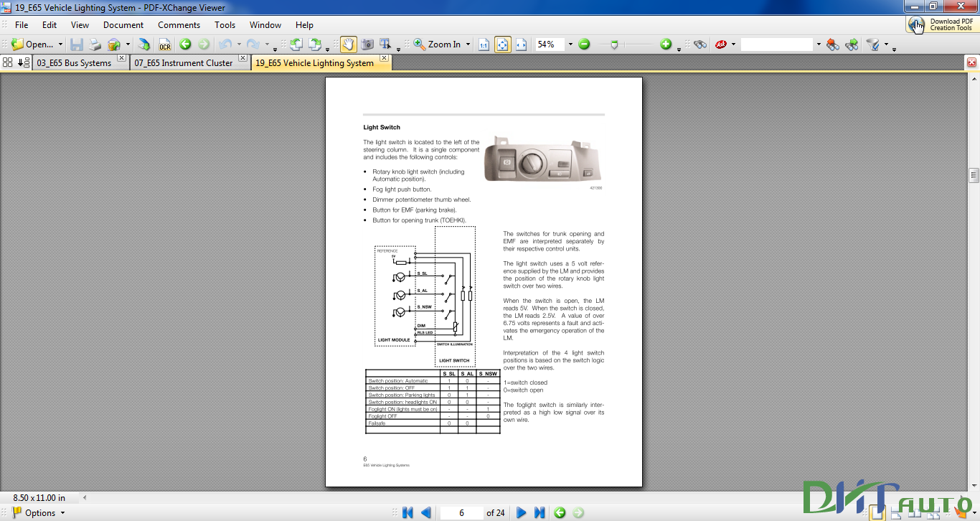Click the red close-all-tabs button
Image resolution: width=980 pixels, height=521 pixels.
(x=972, y=62)
